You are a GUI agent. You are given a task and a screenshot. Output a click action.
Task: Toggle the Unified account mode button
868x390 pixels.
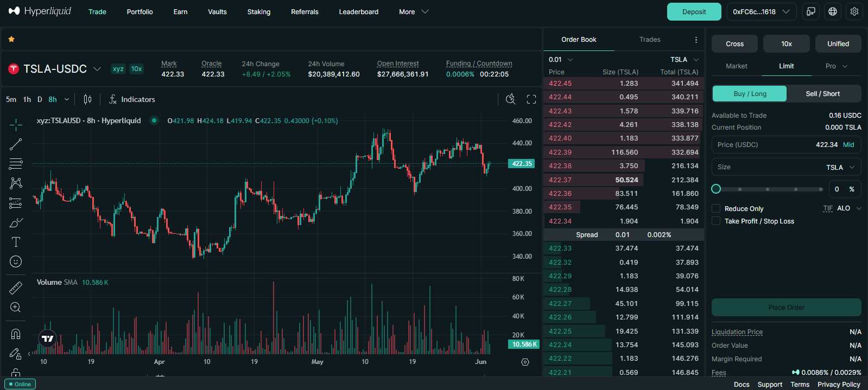pos(838,44)
